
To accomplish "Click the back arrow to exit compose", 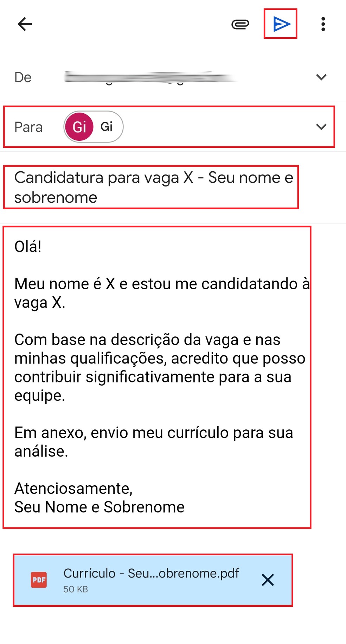I will coord(24,24).
